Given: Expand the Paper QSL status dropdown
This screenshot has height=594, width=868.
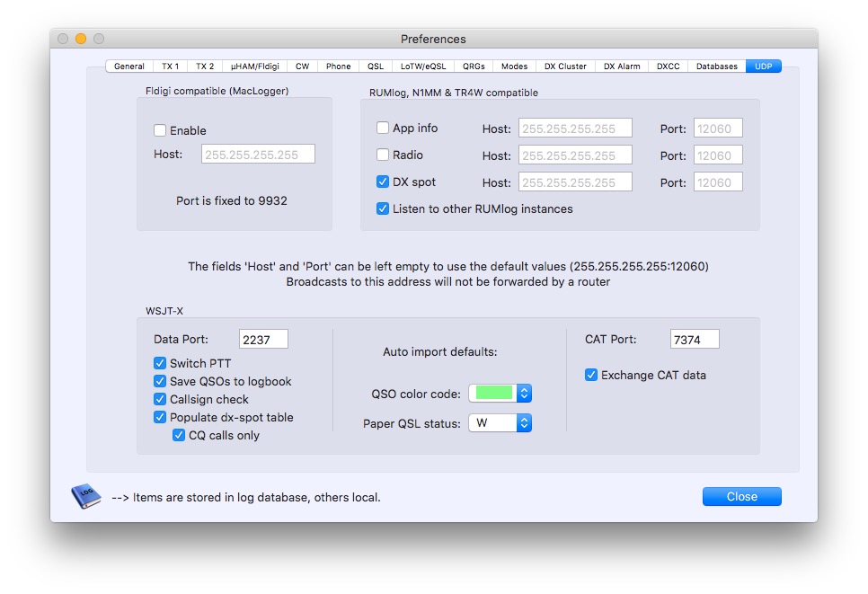Looking at the screenshot, I should 525,422.
